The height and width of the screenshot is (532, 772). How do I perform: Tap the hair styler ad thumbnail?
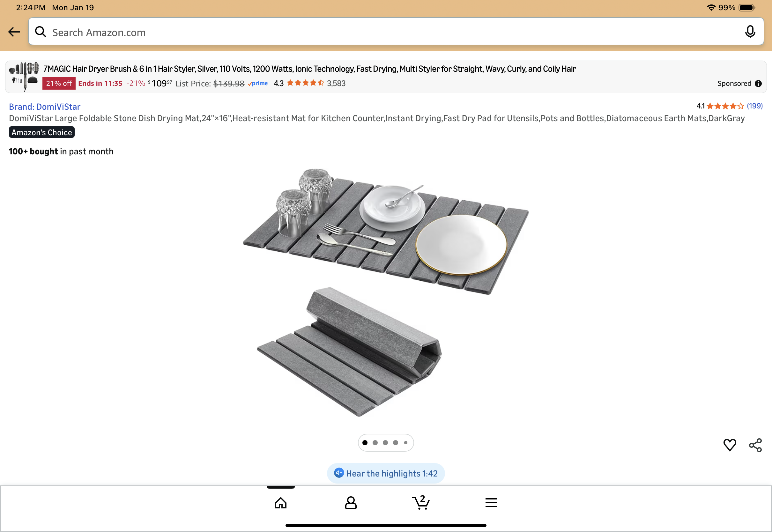[x=24, y=76]
